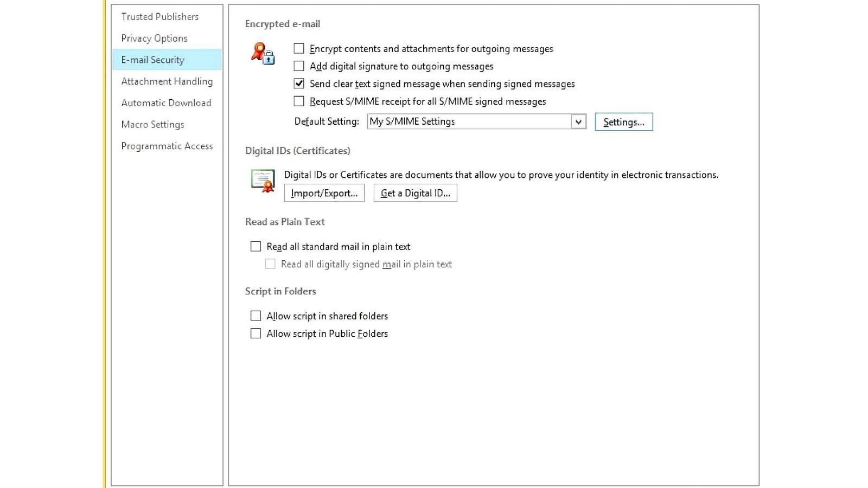Enable script in Public Folders
Image resolution: width=868 pixels, height=488 pixels.
pyautogui.click(x=256, y=333)
